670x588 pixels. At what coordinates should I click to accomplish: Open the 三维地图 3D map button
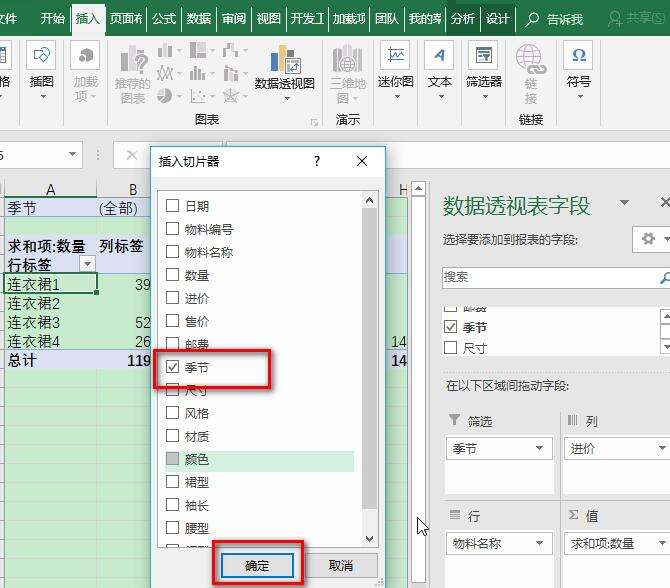click(x=347, y=74)
